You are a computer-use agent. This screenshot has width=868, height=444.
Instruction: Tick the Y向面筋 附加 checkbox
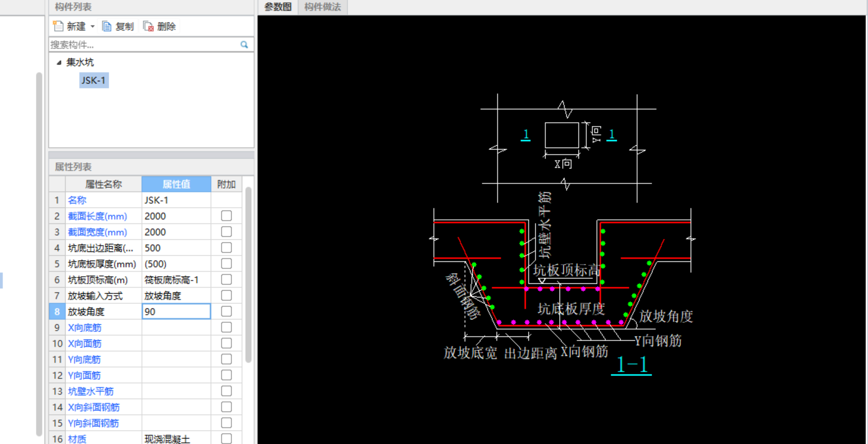pyautogui.click(x=226, y=375)
